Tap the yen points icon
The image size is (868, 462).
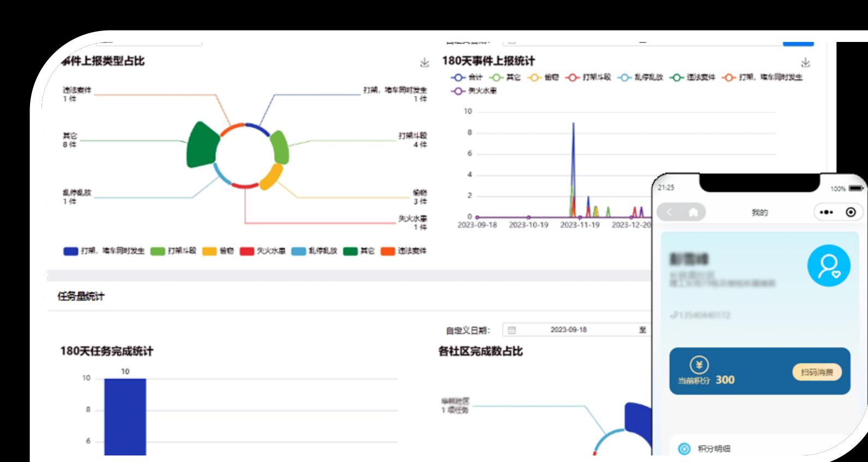pyautogui.click(x=700, y=364)
